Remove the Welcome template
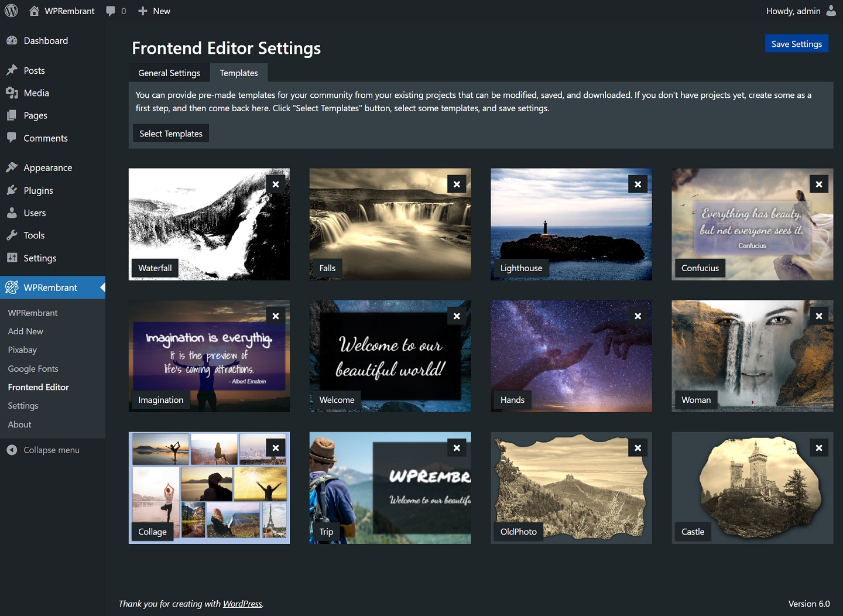Viewport: 843px width, 616px height. coord(457,316)
